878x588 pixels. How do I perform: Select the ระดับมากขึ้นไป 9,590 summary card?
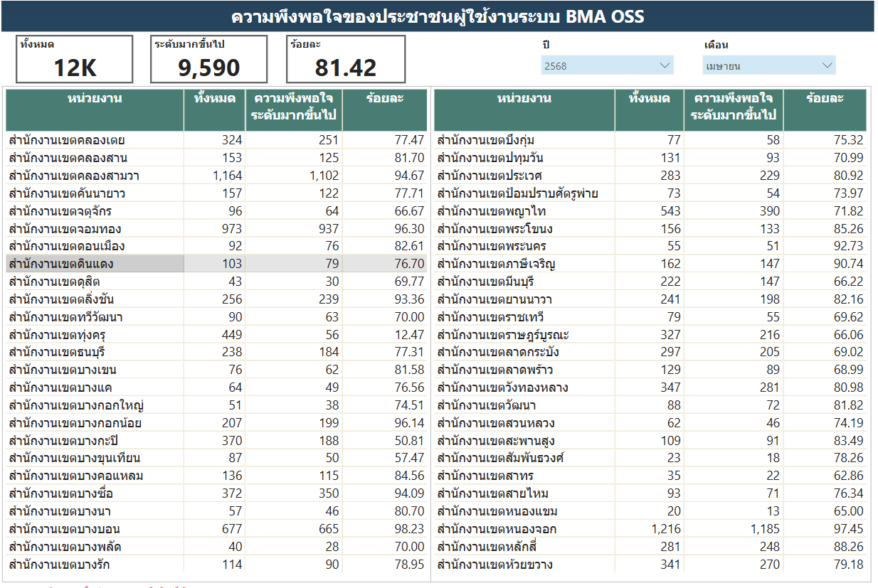coord(209,59)
